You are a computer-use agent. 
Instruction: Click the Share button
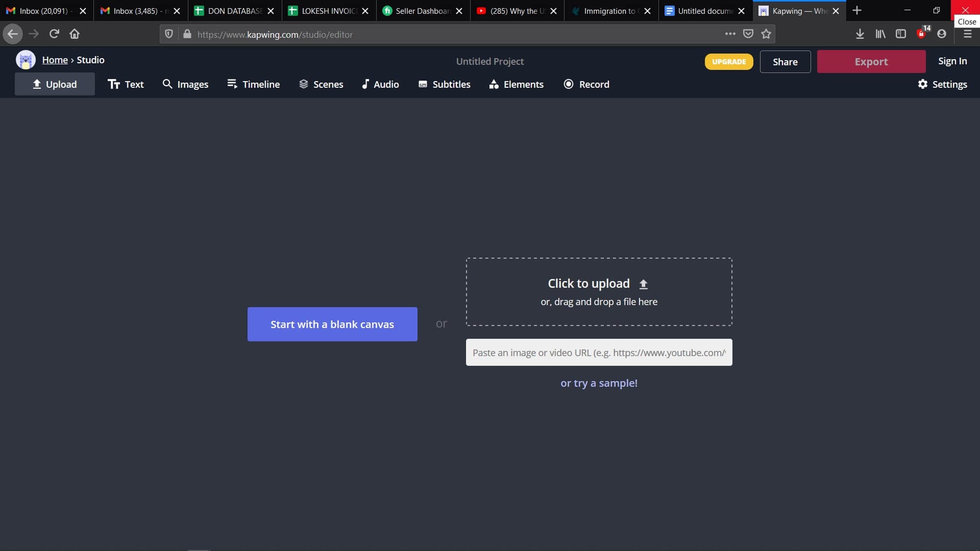785,62
